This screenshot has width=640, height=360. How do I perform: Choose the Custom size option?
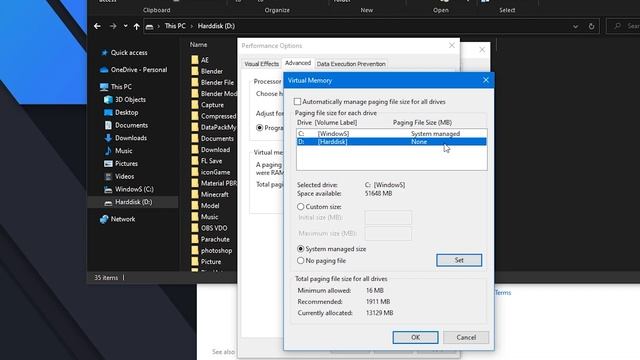301,207
